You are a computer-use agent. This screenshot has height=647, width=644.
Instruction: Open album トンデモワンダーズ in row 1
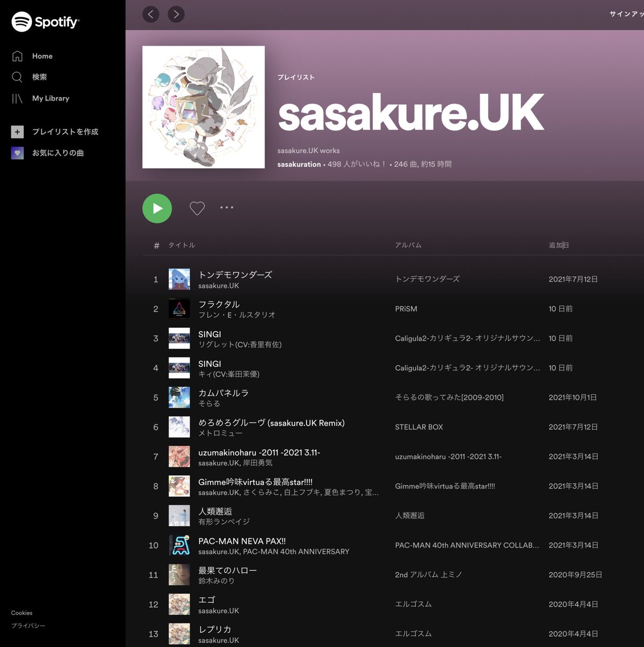[x=427, y=279]
